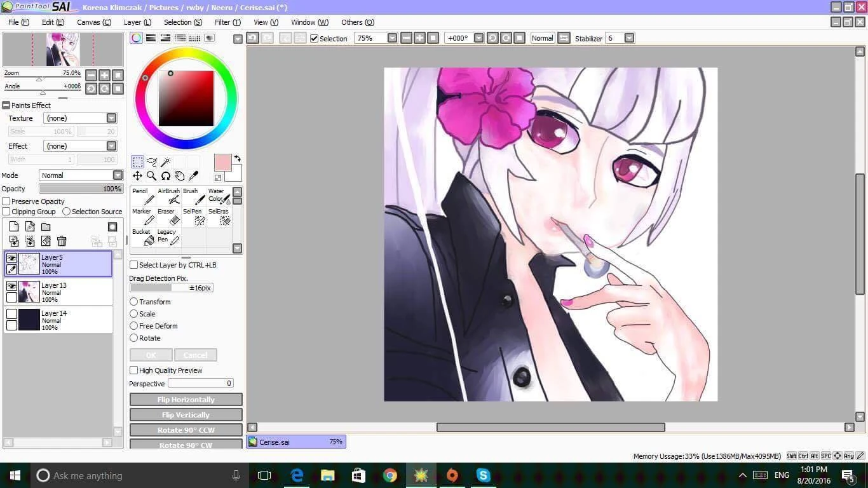Activate the lasso selection tool

coord(151,162)
